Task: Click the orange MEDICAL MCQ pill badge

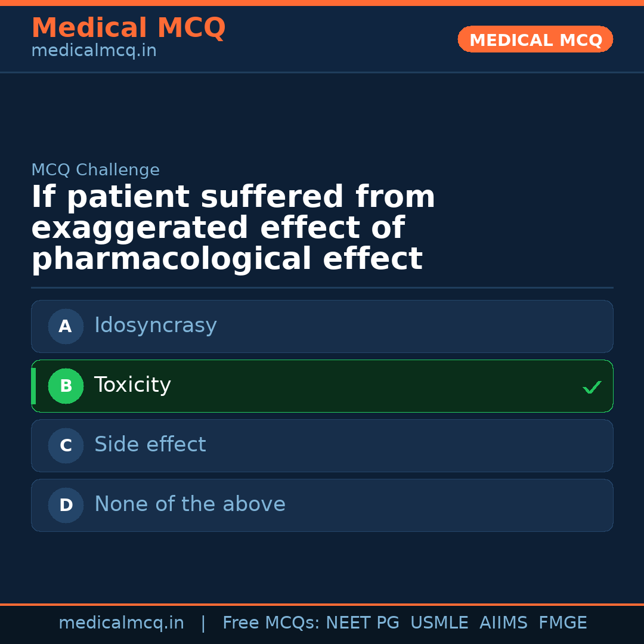Action: pos(535,39)
